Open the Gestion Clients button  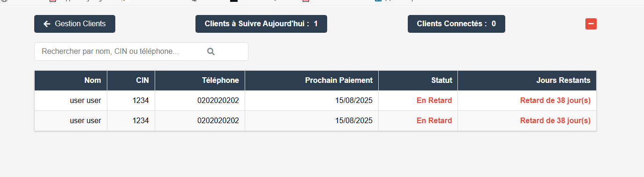click(75, 24)
